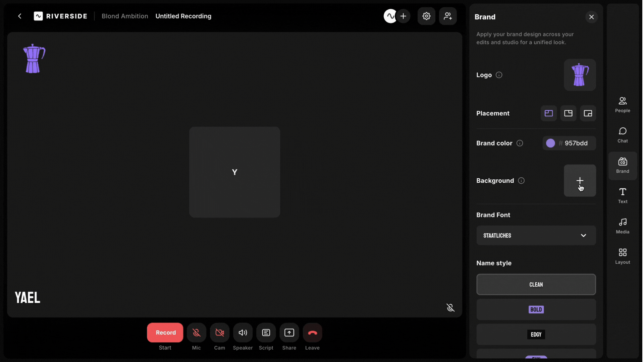This screenshot has height=362, width=644.
Task: Open the Layout side tab
Action: 623,256
